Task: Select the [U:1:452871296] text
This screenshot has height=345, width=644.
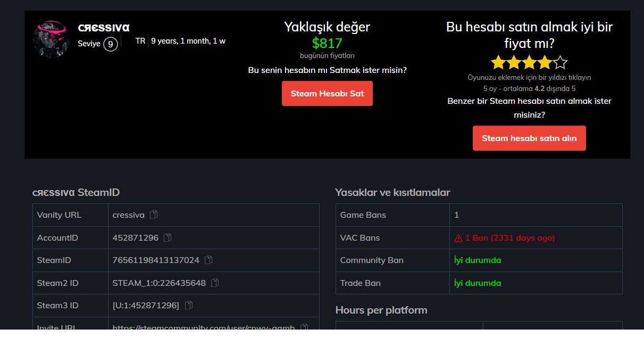Action: pos(146,305)
